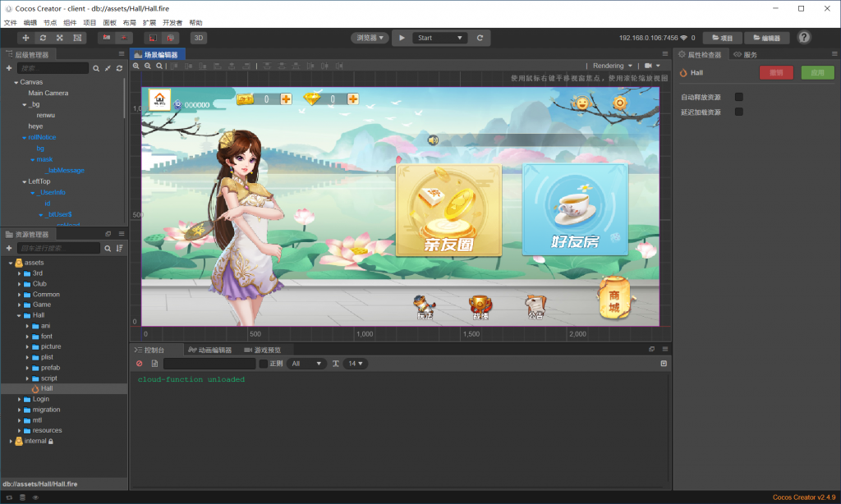This screenshot has width=841, height=504.
Task: Open the help question mark icon
Action: click(x=804, y=38)
